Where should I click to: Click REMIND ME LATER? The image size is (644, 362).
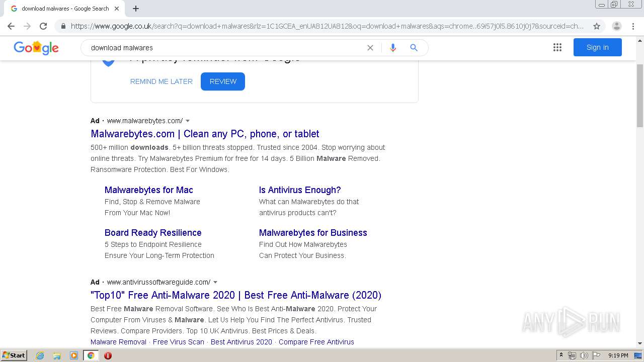pos(162,81)
